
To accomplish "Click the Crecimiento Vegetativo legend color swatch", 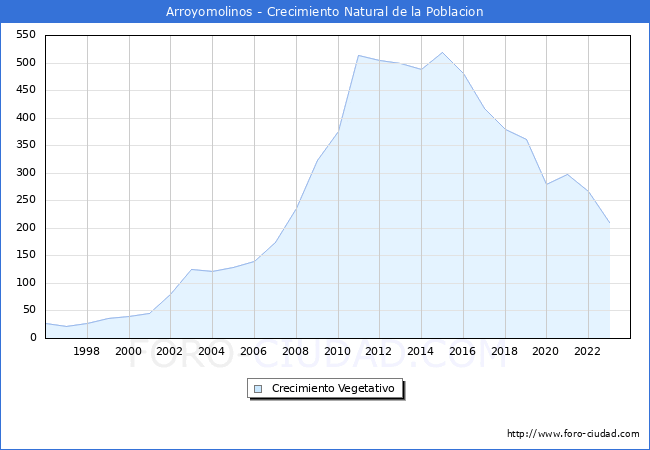I will click(258, 389).
